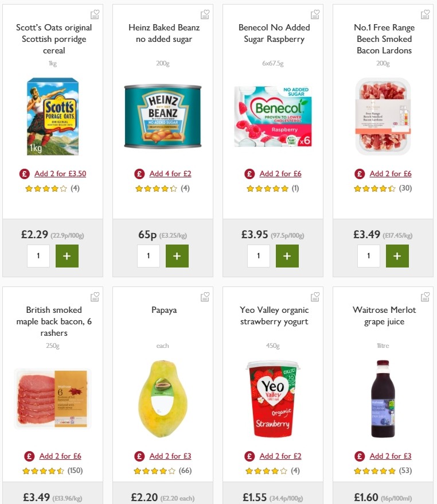Viewport: 437px width, 504px height.
Task: Click the green plus button for Scott's Oats
Action: (x=67, y=256)
